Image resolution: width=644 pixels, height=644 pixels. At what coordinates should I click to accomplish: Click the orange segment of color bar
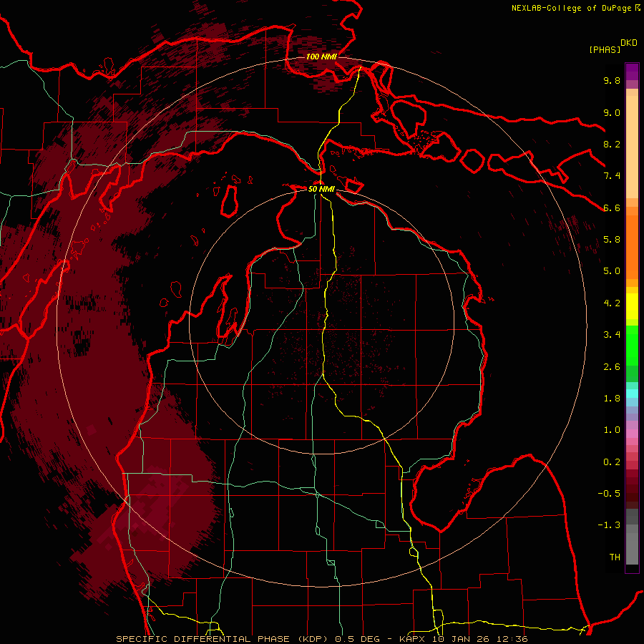632,246
